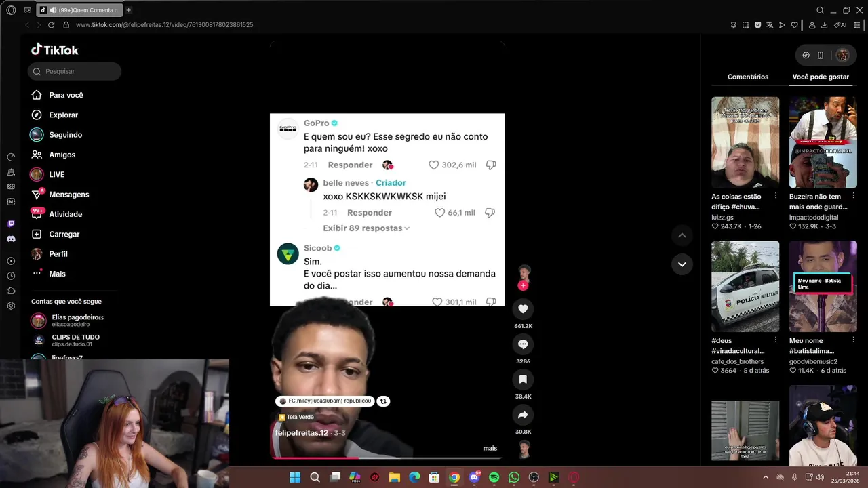The height and width of the screenshot is (488, 868).
Task: Open Atividade notifications icon
Action: click(37, 214)
